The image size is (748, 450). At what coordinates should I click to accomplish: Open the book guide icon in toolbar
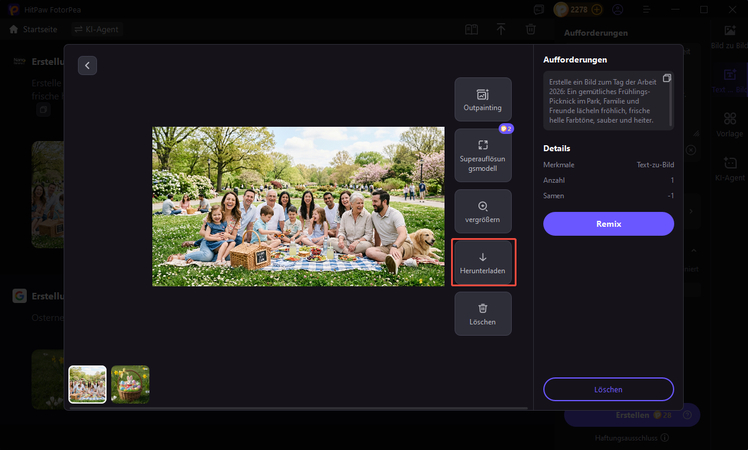[471, 30]
